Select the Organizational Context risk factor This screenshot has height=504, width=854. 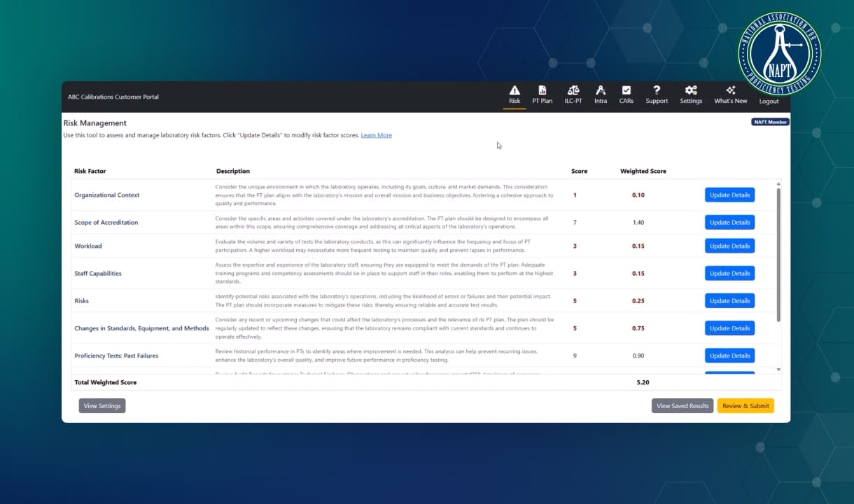pos(107,195)
